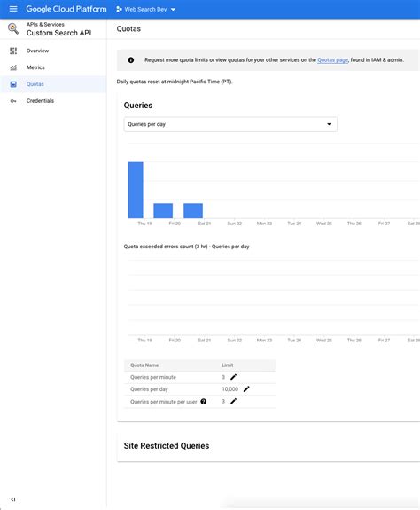Viewport: 420px width, 510px height.
Task: Click the Fri 20 bar in chart
Action: click(163, 211)
